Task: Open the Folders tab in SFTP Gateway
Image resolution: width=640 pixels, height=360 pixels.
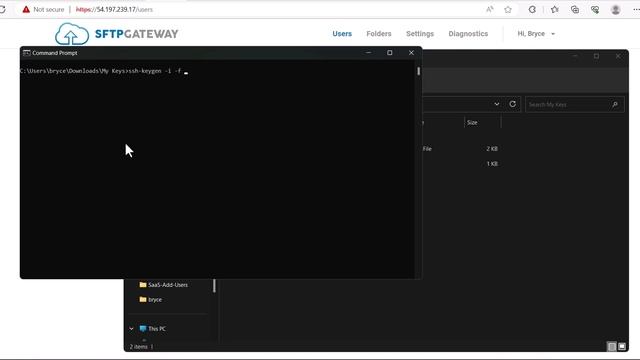Action: [x=379, y=34]
